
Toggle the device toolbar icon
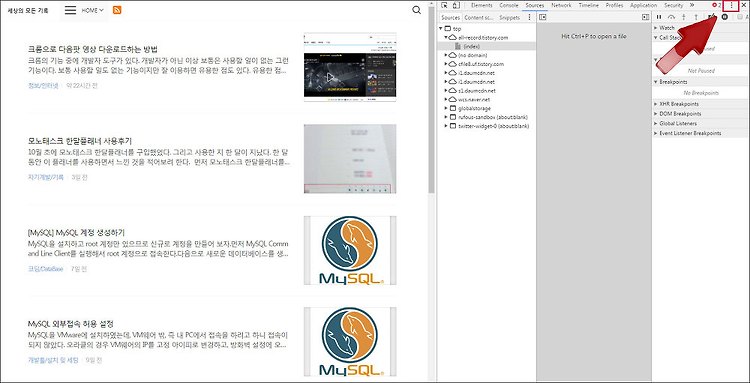456,5
